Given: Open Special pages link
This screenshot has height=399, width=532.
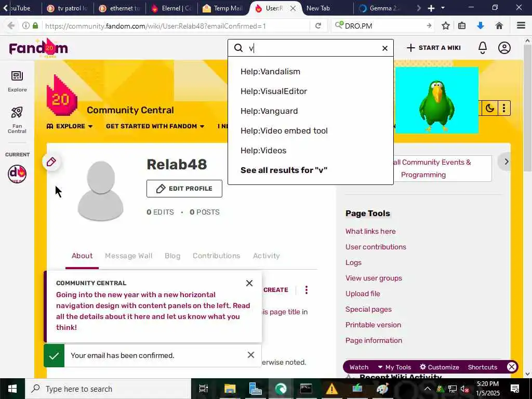Looking at the screenshot, I should point(368,310).
